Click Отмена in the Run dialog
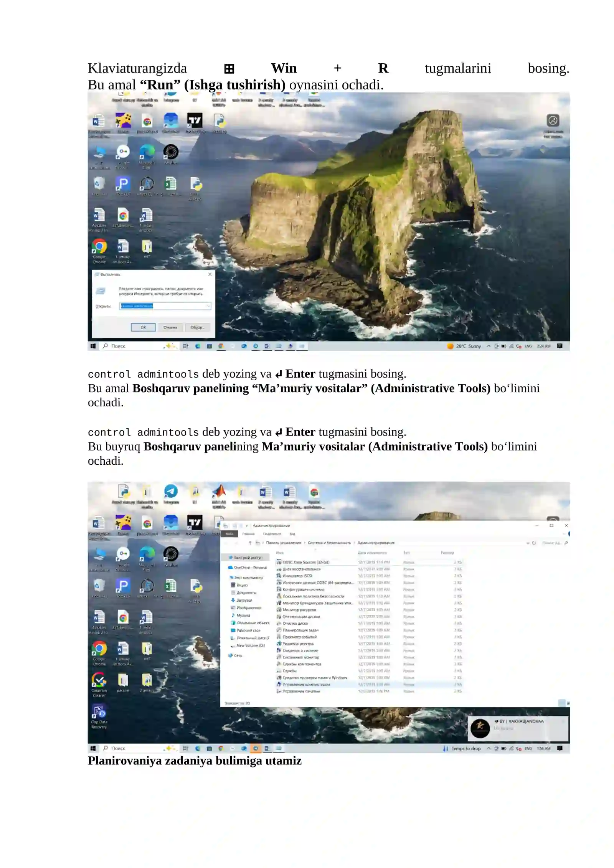614x868 pixels. [170, 327]
